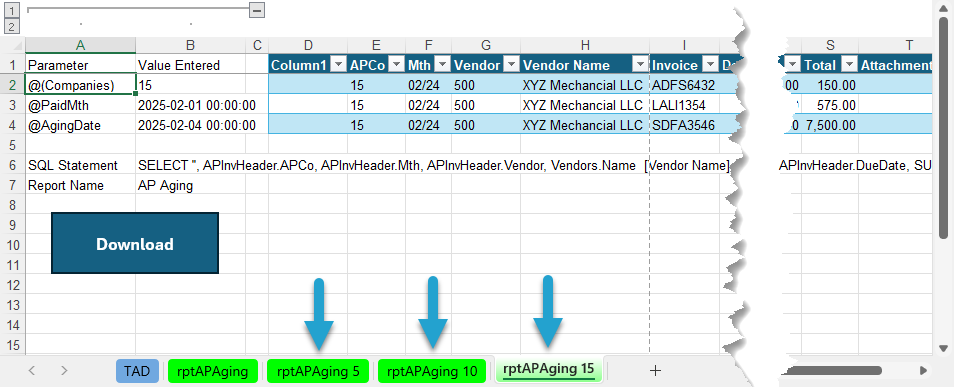Select cell containing @(Companies)
Image resolution: width=954 pixels, height=387 pixels.
(80, 85)
